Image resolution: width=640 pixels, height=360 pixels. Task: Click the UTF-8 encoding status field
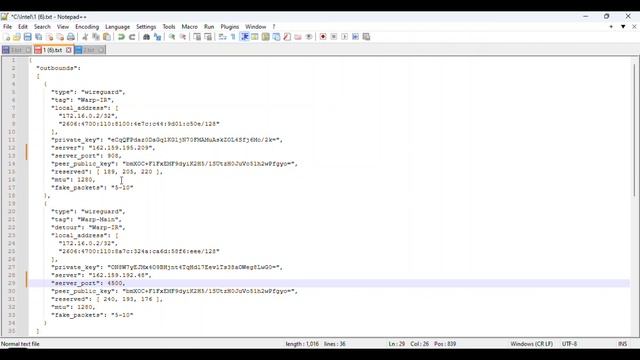(569, 344)
